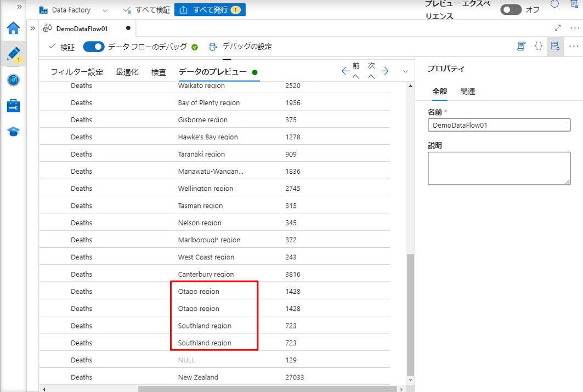Open the Home hub icon in sidebar
The width and height of the screenshot is (583, 392).
point(13,29)
